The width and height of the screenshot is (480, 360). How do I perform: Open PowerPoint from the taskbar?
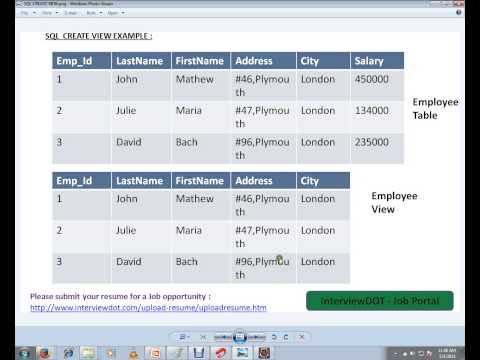click(x=155, y=353)
